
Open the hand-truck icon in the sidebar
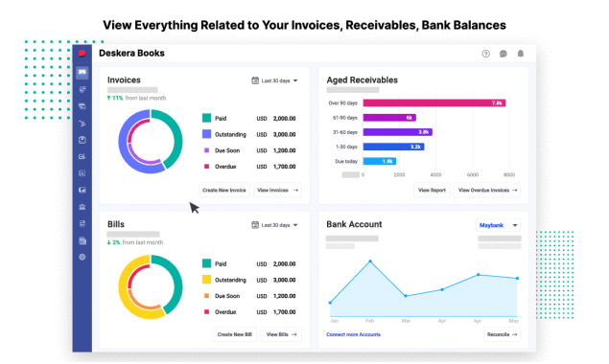tap(82, 124)
